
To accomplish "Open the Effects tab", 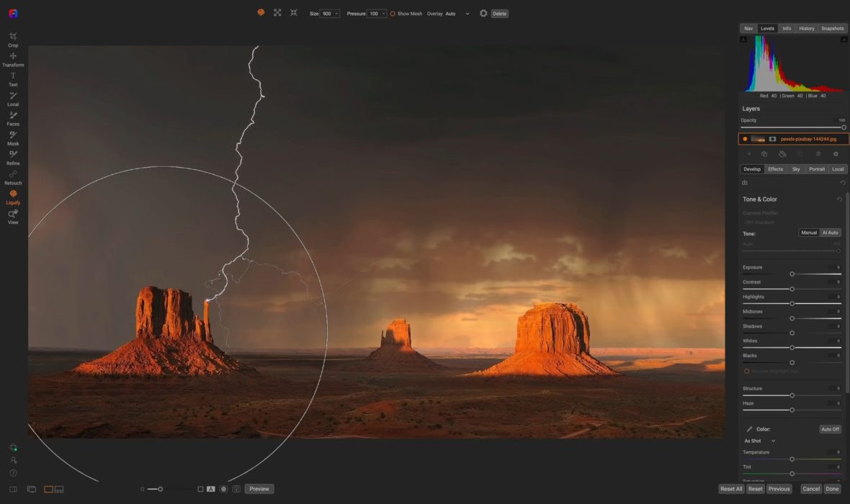I will [775, 169].
